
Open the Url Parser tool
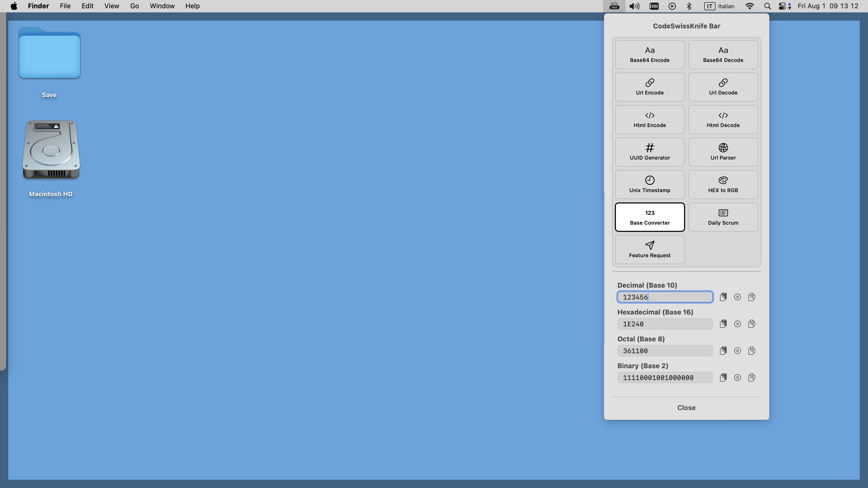[723, 152]
